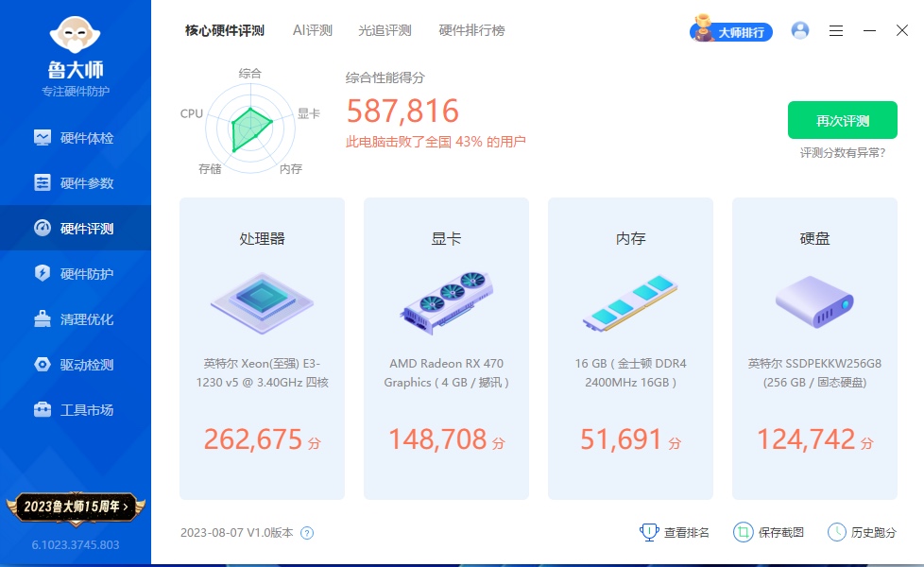This screenshot has width=924, height=567.
Task: Click the help icon beside V1.0版本
Action: [307, 533]
